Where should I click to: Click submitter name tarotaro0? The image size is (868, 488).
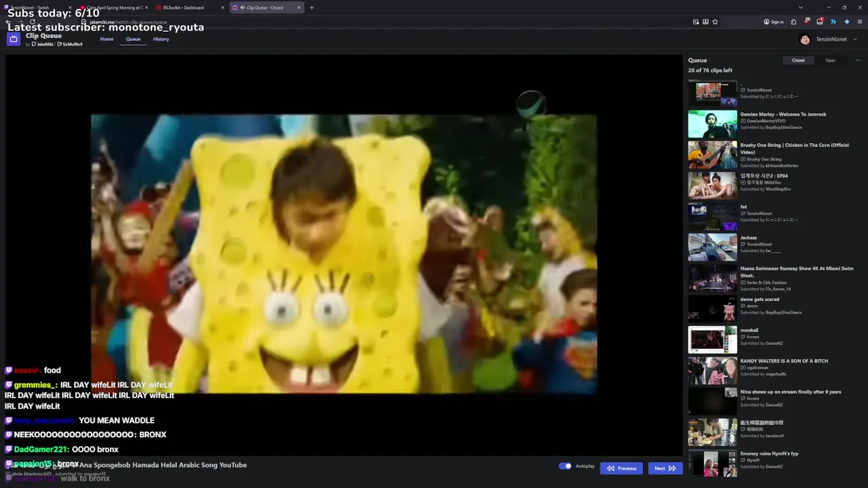(774, 436)
